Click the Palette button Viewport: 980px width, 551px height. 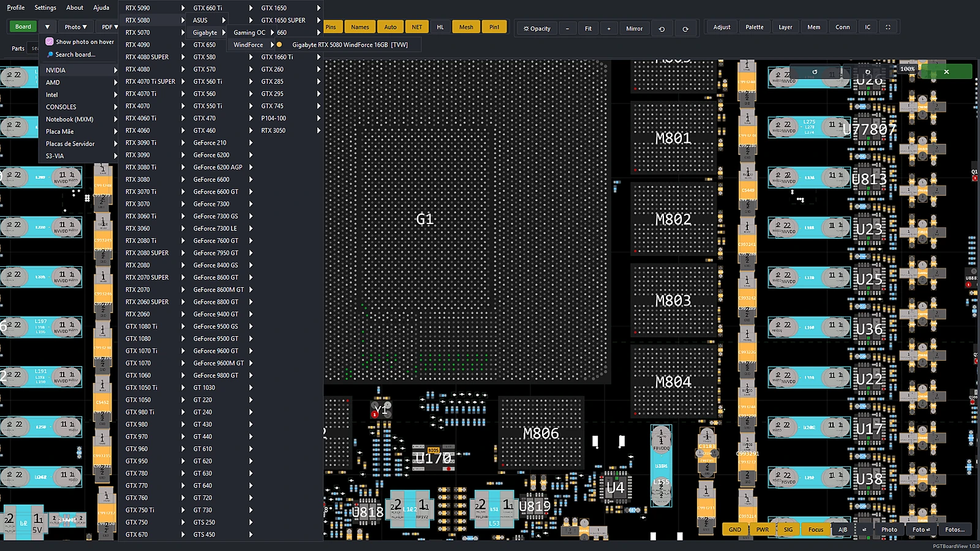pos(755,27)
